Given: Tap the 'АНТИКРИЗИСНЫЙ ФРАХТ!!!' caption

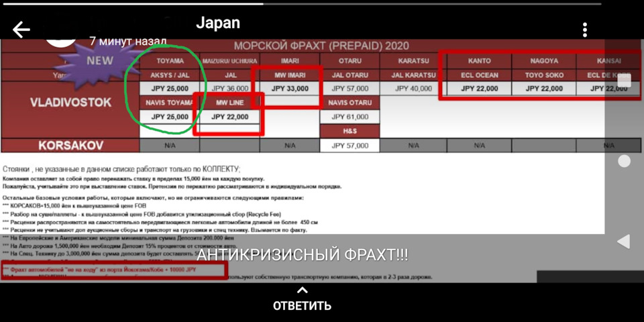Looking at the screenshot, I should coord(303,255).
